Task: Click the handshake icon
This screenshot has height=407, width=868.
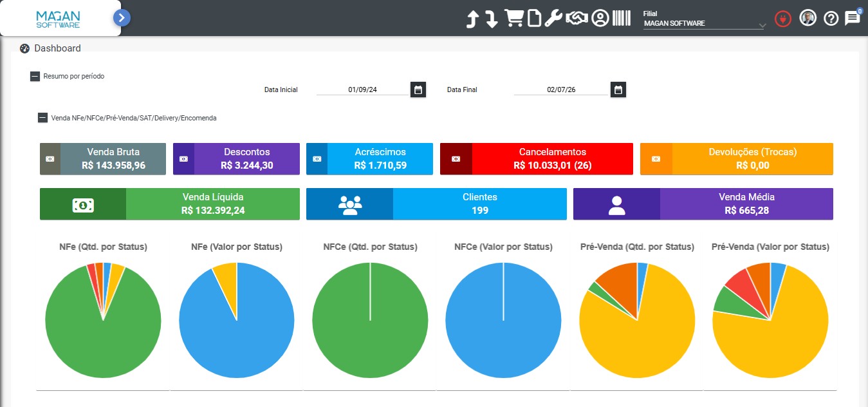Action: pyautogui.click(x=577, y=18)
